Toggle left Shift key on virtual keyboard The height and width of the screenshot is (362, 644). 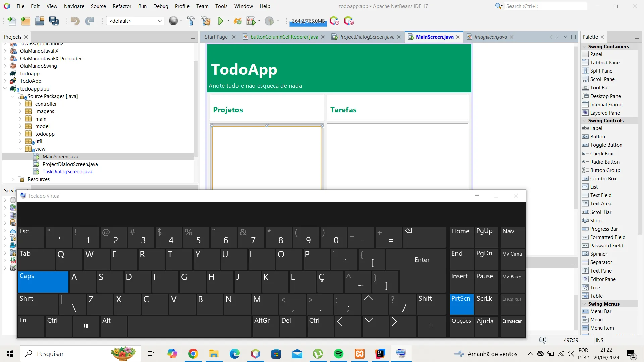pos(38,304)
